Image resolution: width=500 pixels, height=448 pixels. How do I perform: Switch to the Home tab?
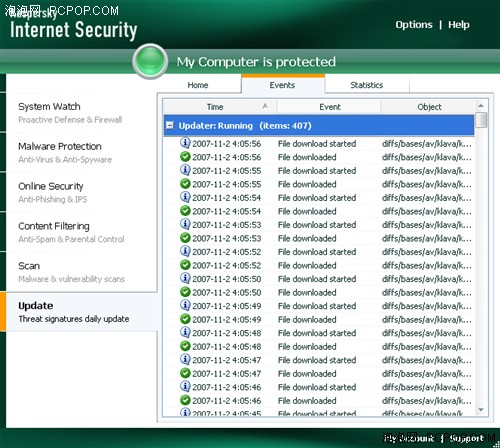point(198,85)
